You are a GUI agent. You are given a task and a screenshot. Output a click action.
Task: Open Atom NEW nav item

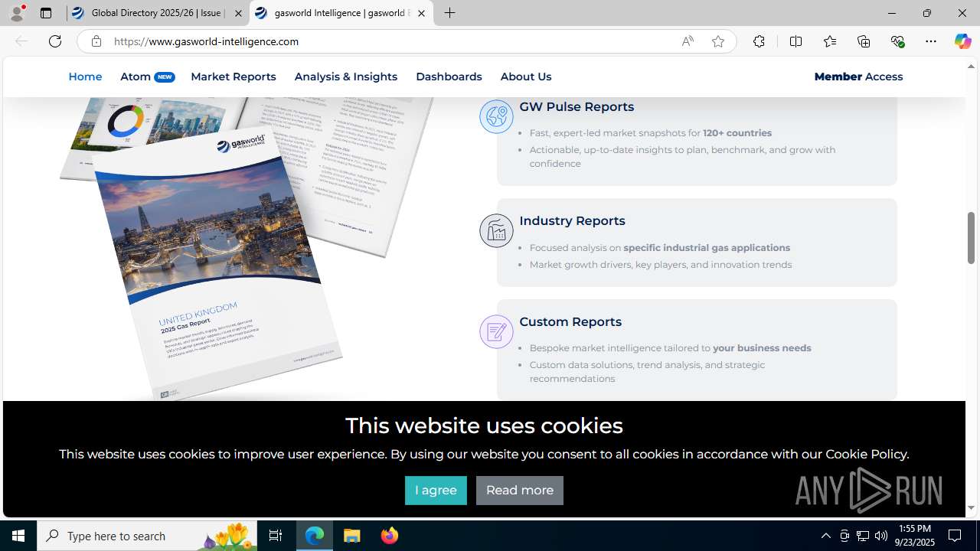[147, 77]
